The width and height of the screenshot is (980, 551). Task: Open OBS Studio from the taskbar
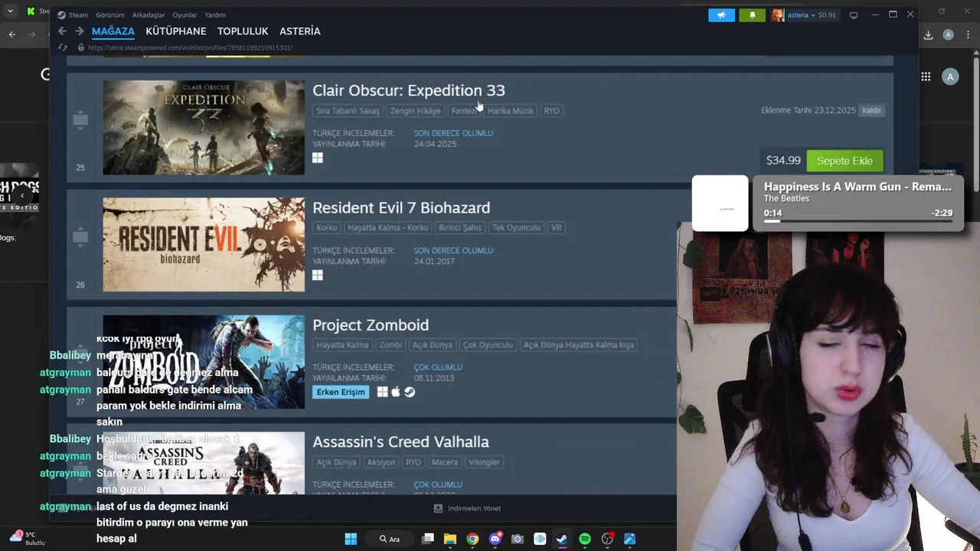607,539
